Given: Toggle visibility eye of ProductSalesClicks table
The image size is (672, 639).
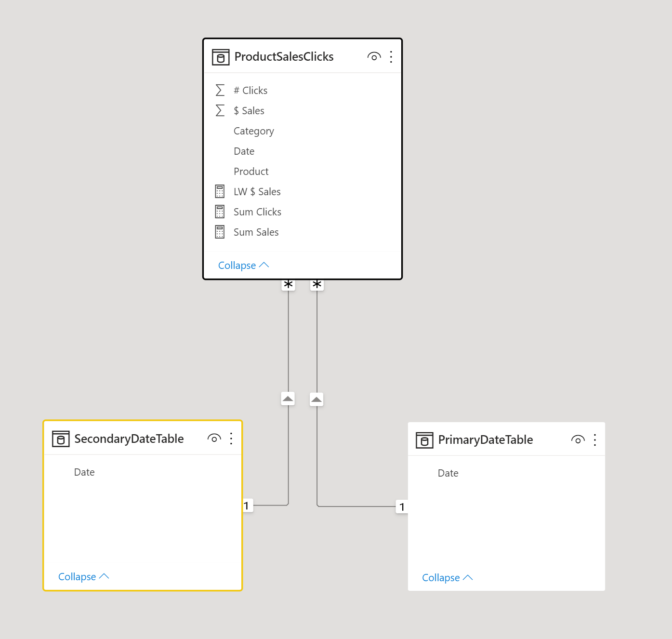Looking at the screenshot, I should [x=374, y=56].
